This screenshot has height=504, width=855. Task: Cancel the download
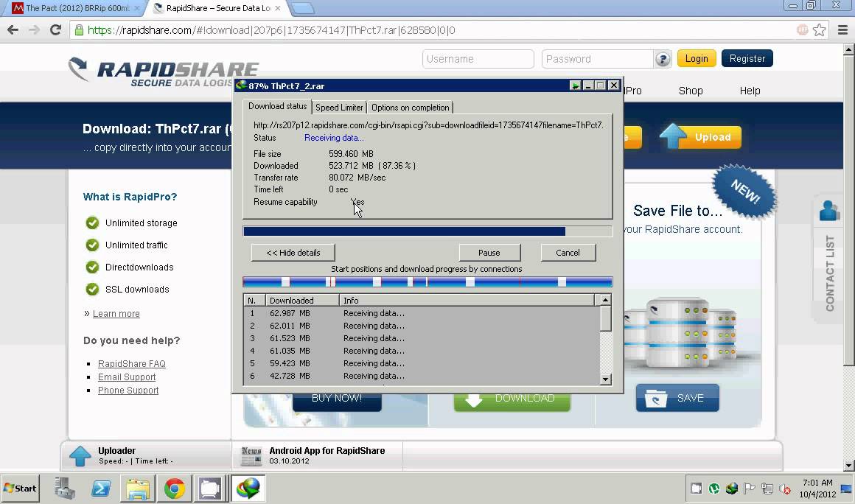click(x=568, y=253)
